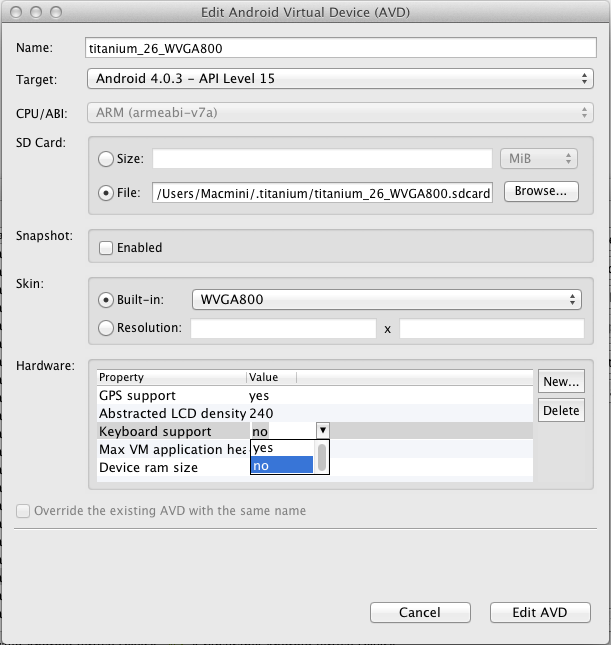Select the Abstracted LCD density row
This screenshot has height=645, width=611.
coord(315,413)
